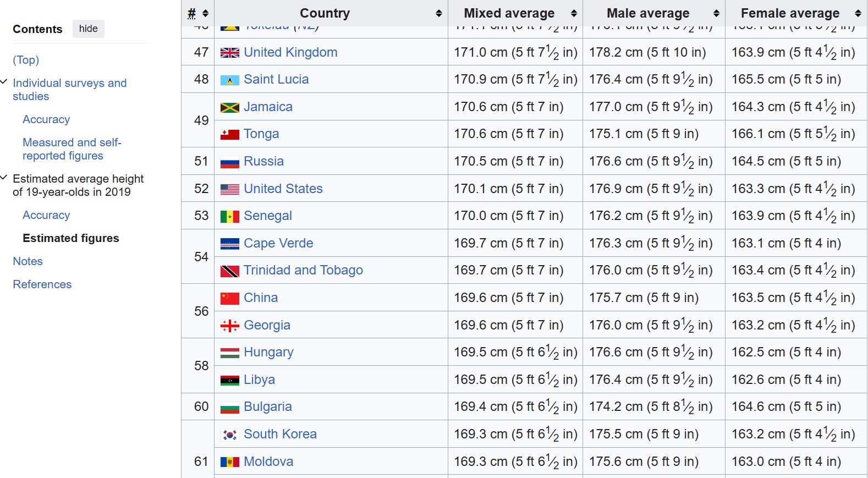
Task: Sort by Female average column arrows
Action: pyautogui.click(x=858, y=13)
